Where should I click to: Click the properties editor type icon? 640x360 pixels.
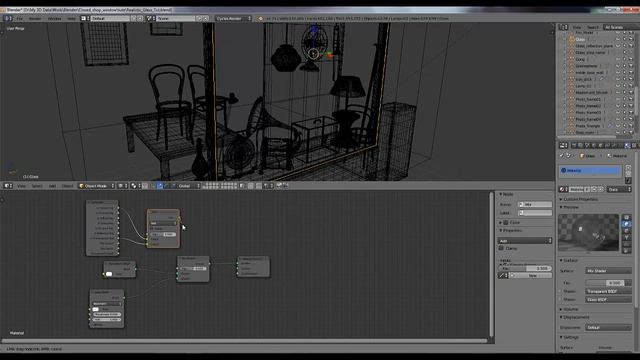(563, 145)
